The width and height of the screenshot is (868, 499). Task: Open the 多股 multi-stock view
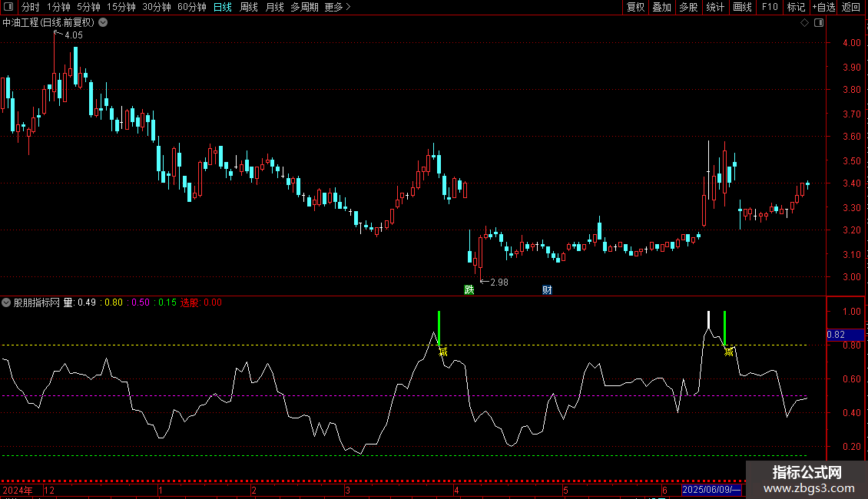tap(688, 7)
